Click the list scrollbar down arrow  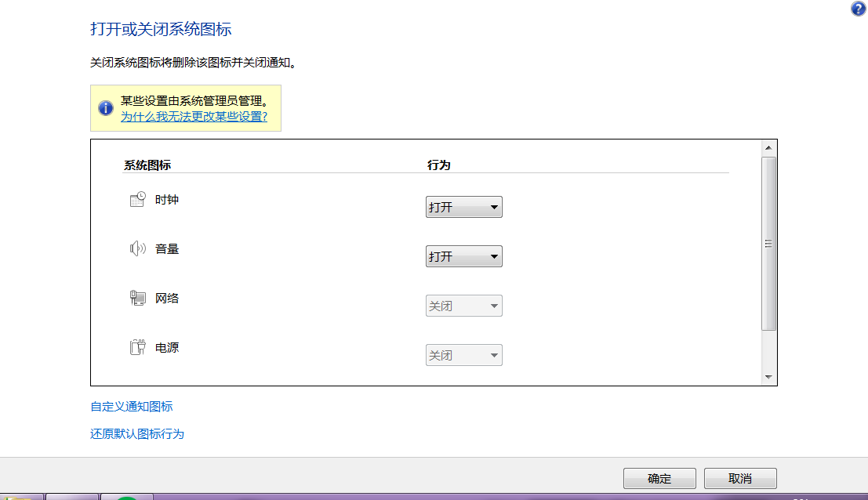point(768,378)
